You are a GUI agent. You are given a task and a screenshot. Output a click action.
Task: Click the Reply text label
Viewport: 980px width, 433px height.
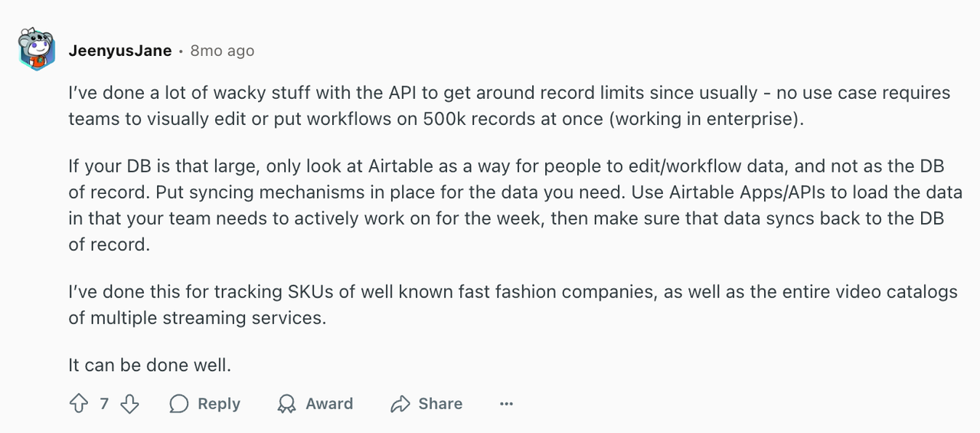tap(219, 404)
